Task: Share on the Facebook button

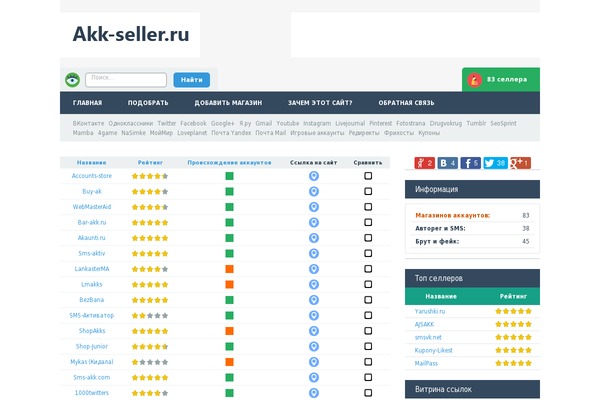Action: [x=470, y=163]
